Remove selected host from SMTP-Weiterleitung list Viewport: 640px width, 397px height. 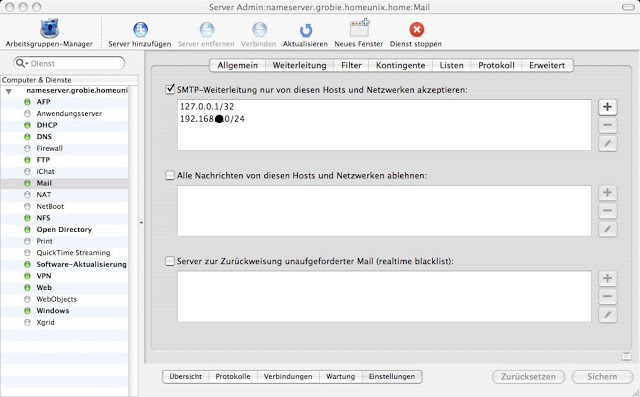point(607,125)
